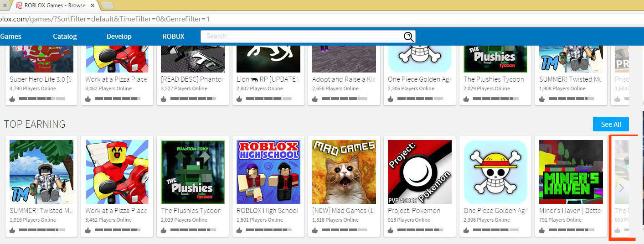Viewport: 644px width, 244px height.
Task: Open SUMMER! Twisted Murderer thumbnail in Top Earning
Action: [41, 172]
